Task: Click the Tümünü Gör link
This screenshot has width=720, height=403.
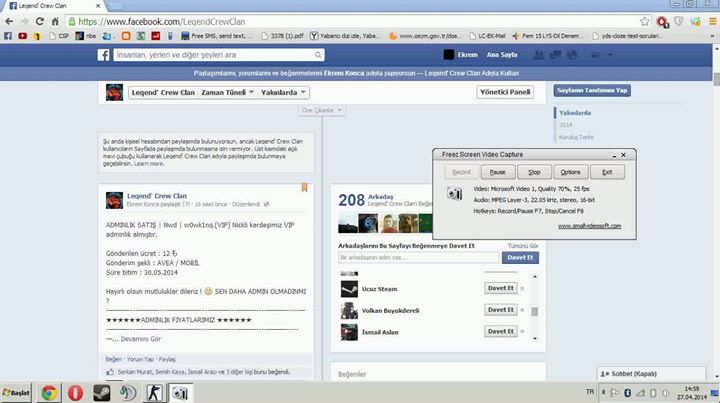Action: (523, 246)
